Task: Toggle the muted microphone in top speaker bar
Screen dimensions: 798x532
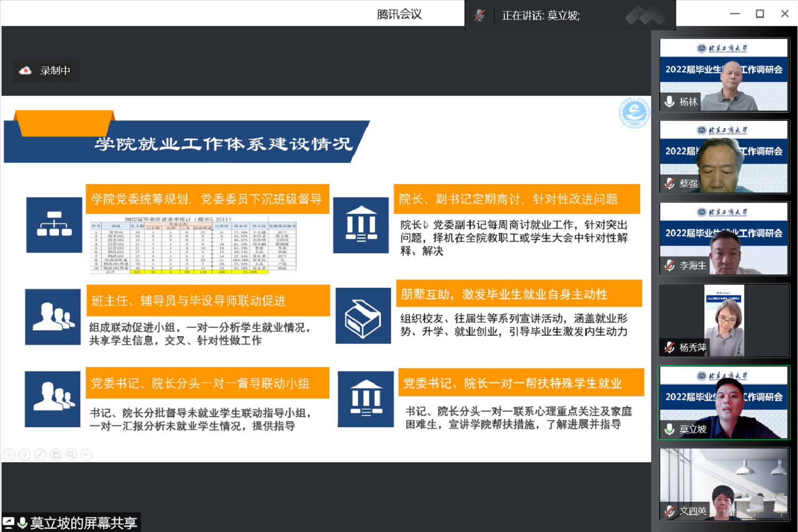Action: point(479,15)
